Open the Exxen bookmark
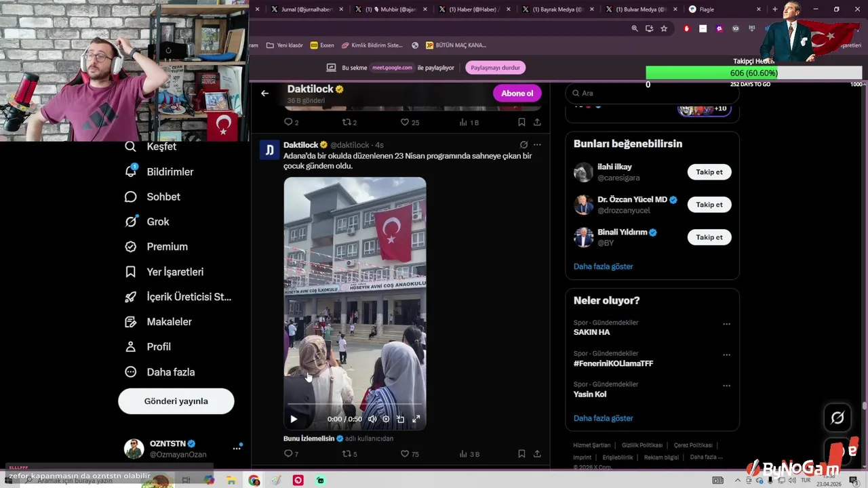The height and width of the screenshot is (488, 868). pyautogui.click(x=322, y=45)
